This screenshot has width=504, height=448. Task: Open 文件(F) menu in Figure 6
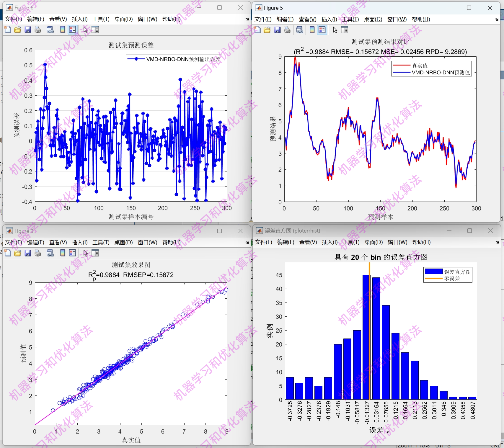[x=14, y=19]
